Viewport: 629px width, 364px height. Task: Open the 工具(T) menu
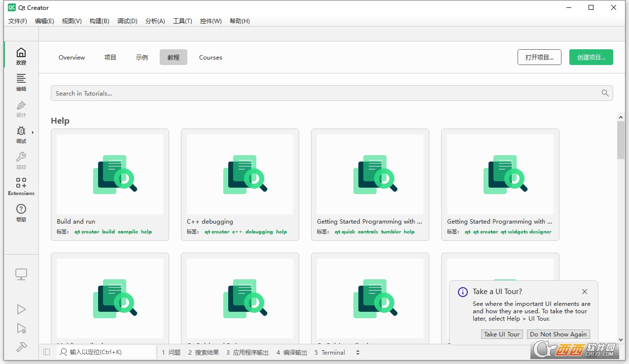(182, 21)
